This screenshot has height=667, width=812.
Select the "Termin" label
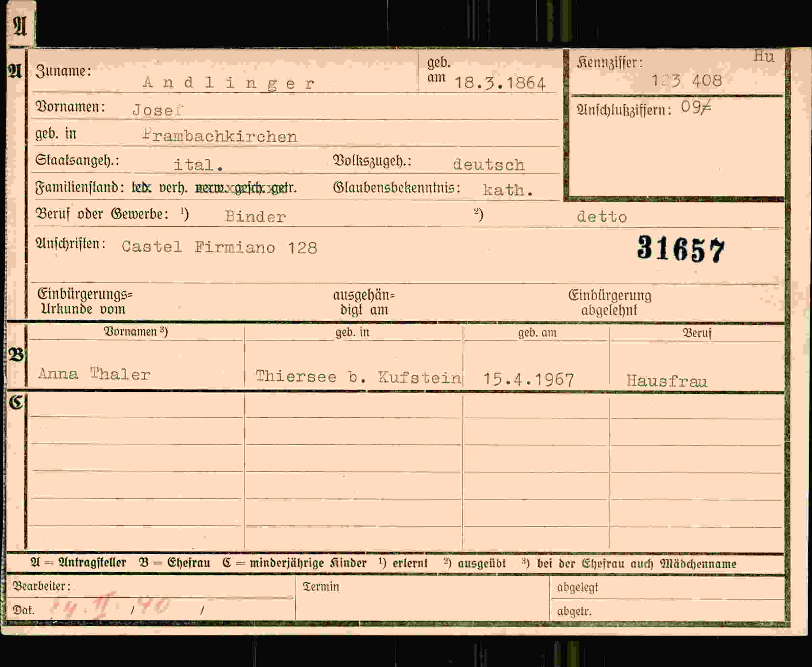(x=321, y=587)
